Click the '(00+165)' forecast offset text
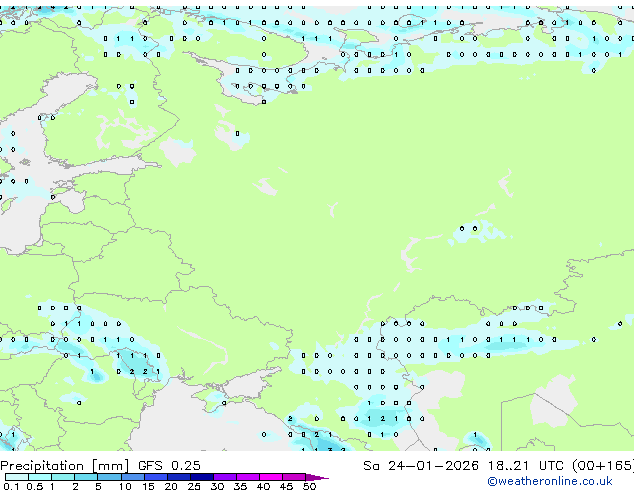This screenshot has height=490, width=634. (603, 466)
